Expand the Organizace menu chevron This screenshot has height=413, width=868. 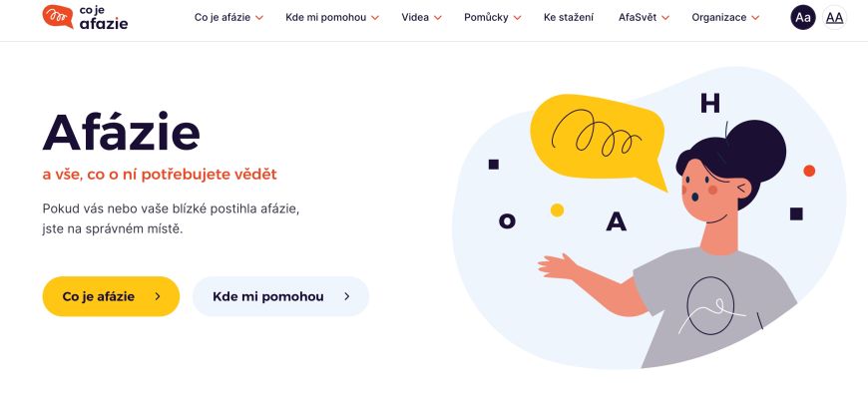pyautogui.click(x=755, y=18)
